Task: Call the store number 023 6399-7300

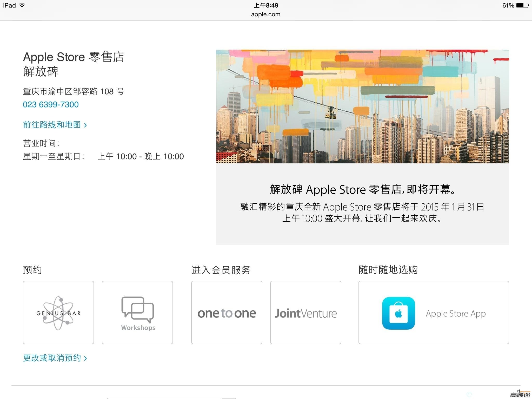Action: click(51, 104)
